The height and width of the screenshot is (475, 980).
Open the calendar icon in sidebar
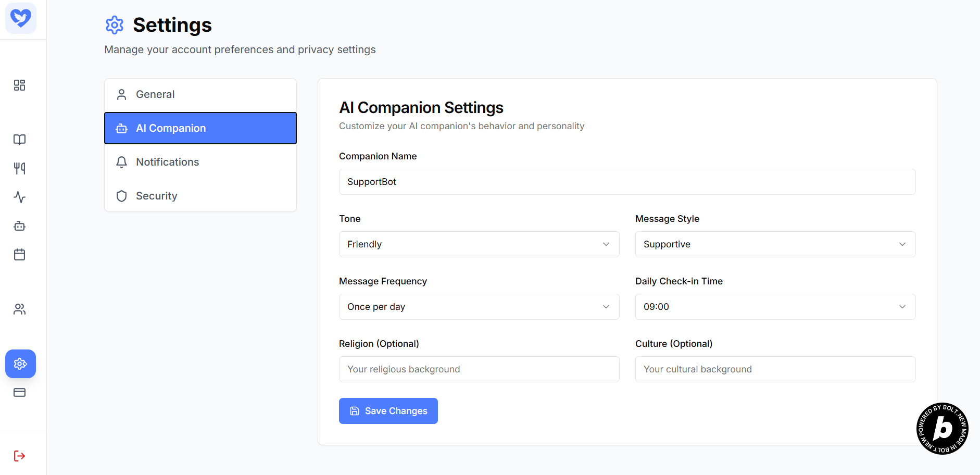pyautogui.click(x=20, y=255)
